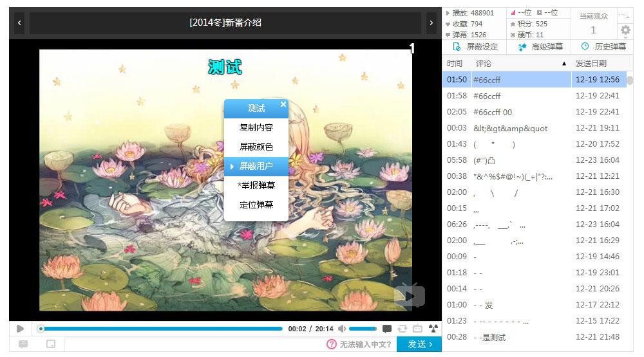
Task: Click the 收藏: 794 stat
Action: [464, 24]
